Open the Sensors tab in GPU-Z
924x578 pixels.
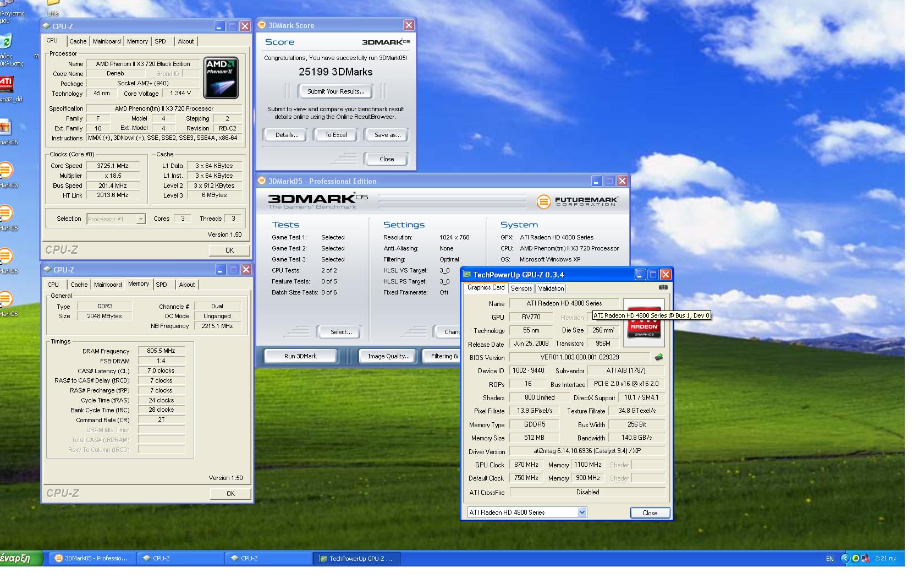(521, 288)
